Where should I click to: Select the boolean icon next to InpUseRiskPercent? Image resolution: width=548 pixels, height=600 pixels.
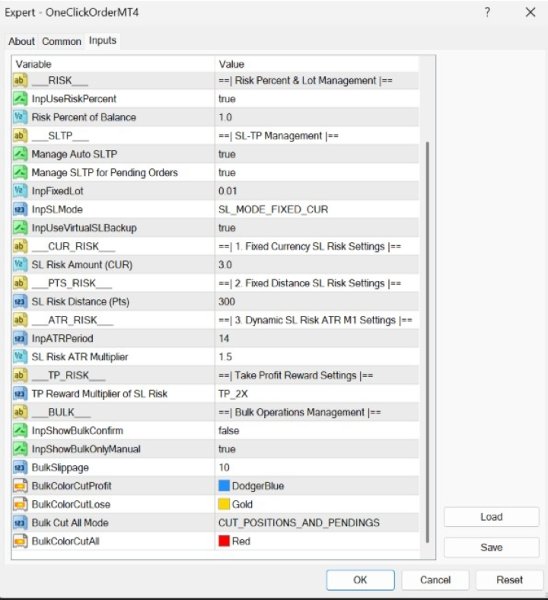pos(20,99)
